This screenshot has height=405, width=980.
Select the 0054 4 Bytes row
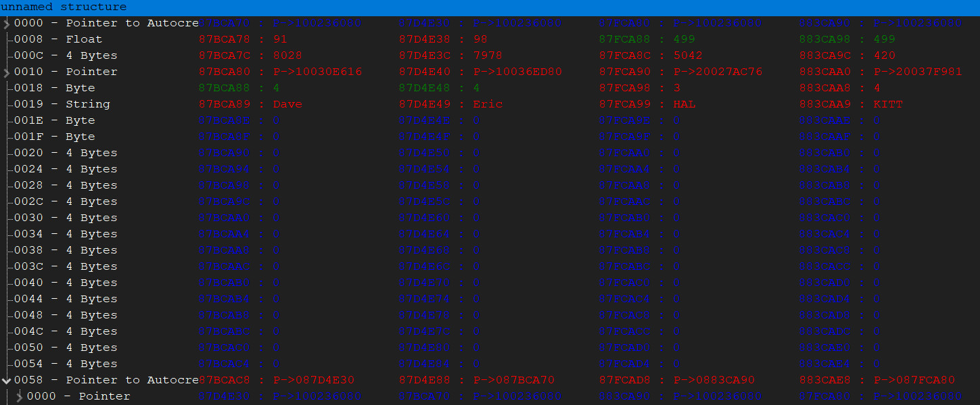pyautogui.click(x=65, y=364)
